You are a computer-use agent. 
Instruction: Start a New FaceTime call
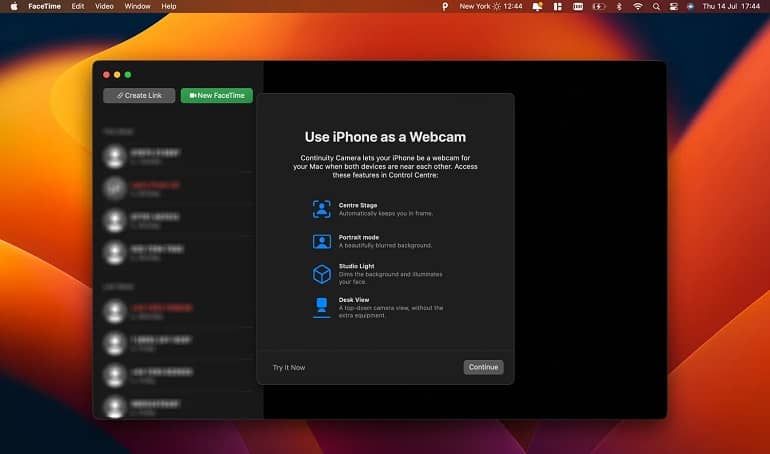tap(217, 95)
